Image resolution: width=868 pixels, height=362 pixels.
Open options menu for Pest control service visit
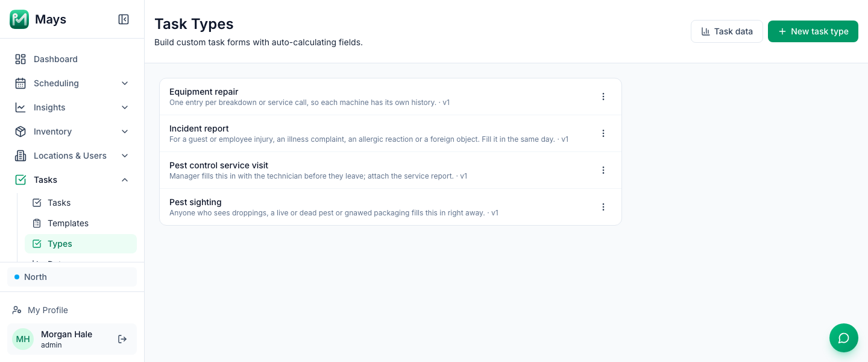tap(603, 170)
